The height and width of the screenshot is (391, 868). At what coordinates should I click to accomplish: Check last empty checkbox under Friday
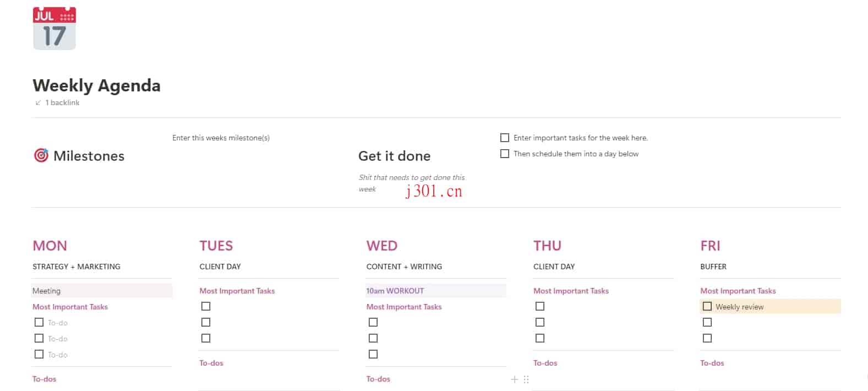(x=707, y=338)
